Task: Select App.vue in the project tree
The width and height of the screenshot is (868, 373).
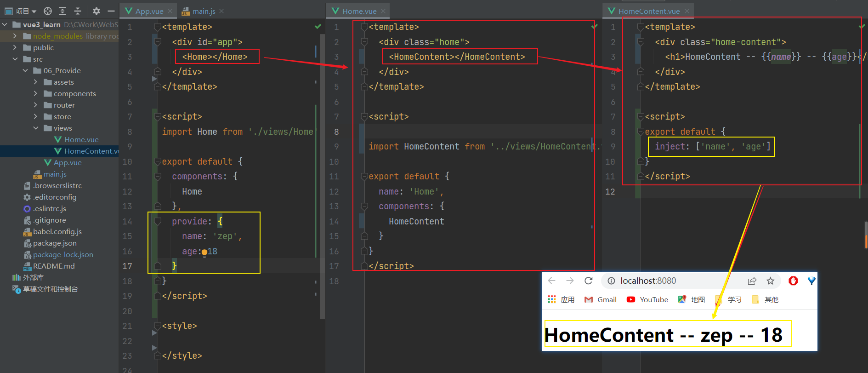Action: [x=62, y=162]
